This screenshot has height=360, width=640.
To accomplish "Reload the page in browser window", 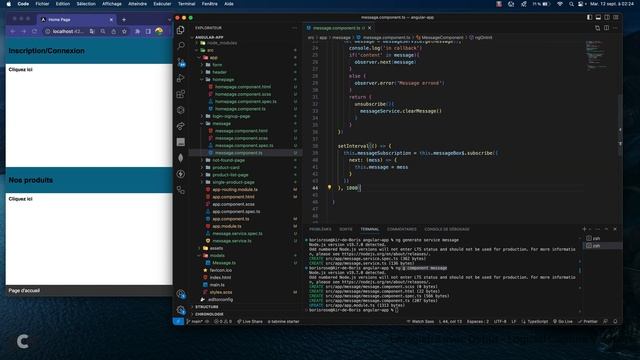I will coord(34,31).
